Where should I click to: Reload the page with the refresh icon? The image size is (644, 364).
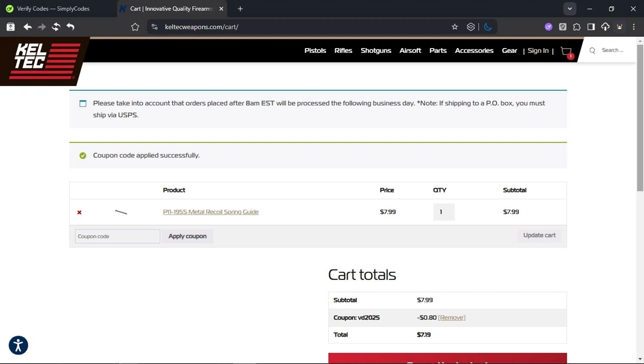(56, 27)
